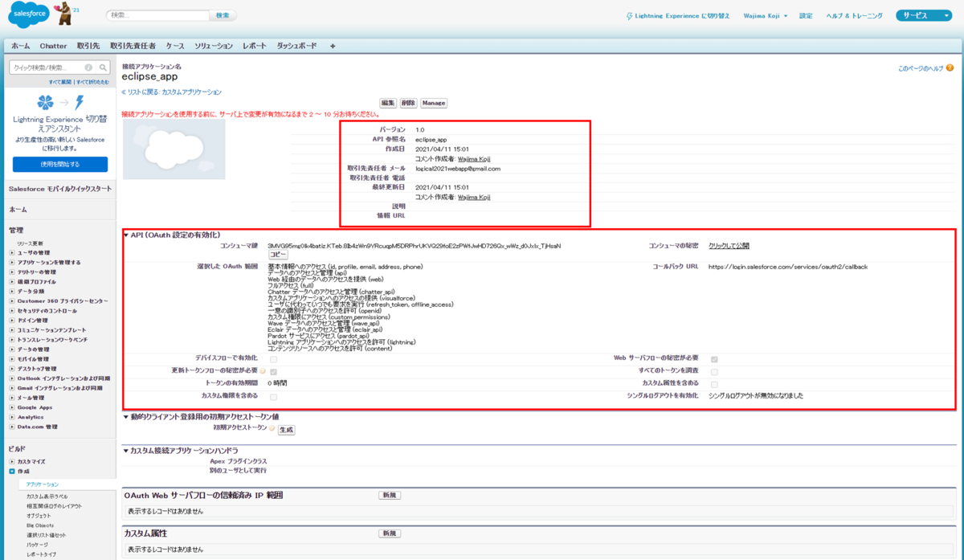
Task: Click the Manage button
Action: [434, 103]
